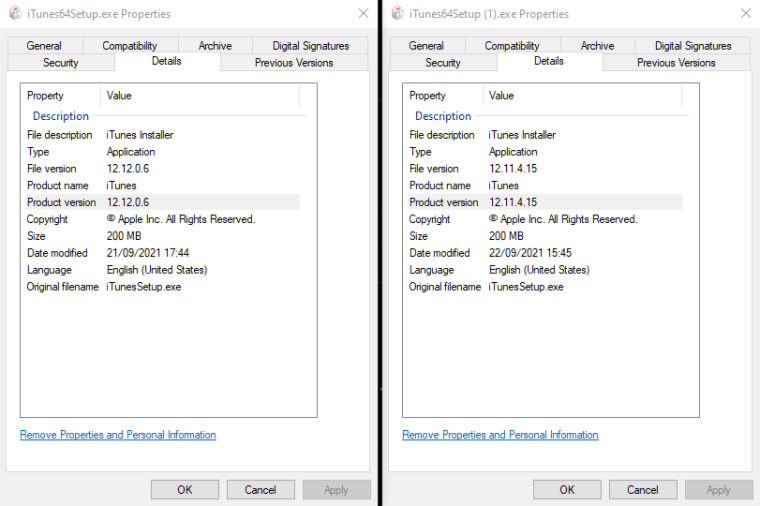Screen dimensions: 760x506
Task: Select Details tab in iTunes64Setup (1).exe Properties
Action: 549,61
